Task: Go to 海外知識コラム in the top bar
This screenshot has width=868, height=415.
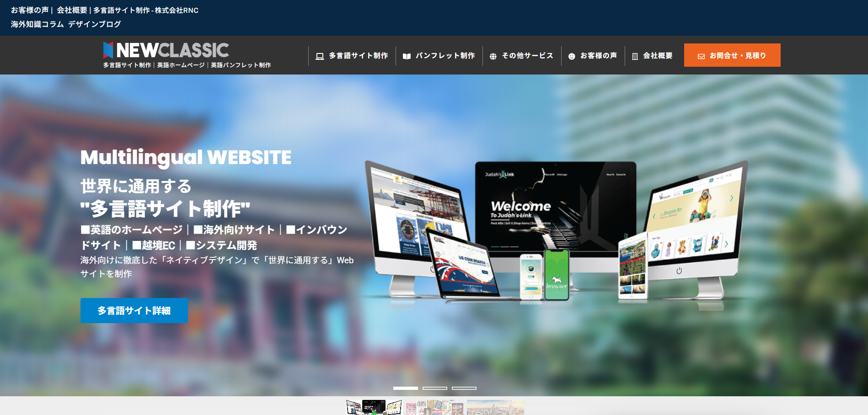Action: 37,24
